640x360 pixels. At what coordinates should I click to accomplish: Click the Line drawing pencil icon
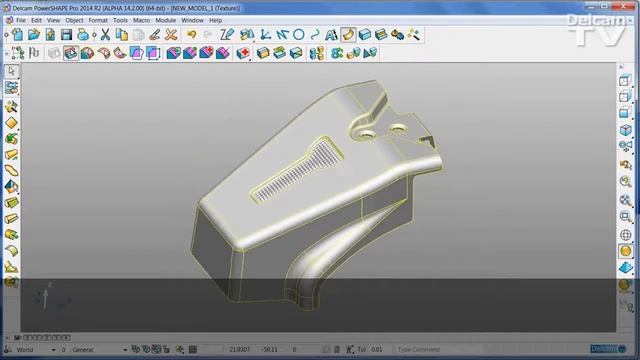coord(227,35)
